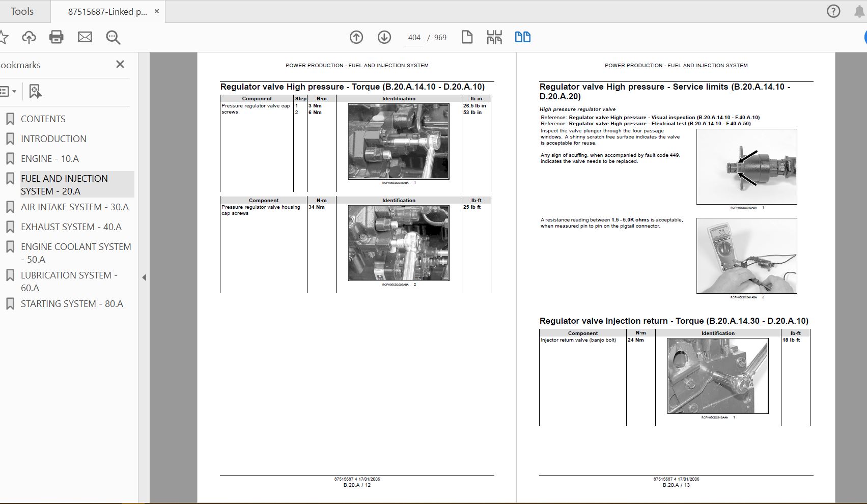The width and height of the screenshot is (867, 504).
Task: Select the 87515687-Linked document tab
Action: (x=107, y=12)
